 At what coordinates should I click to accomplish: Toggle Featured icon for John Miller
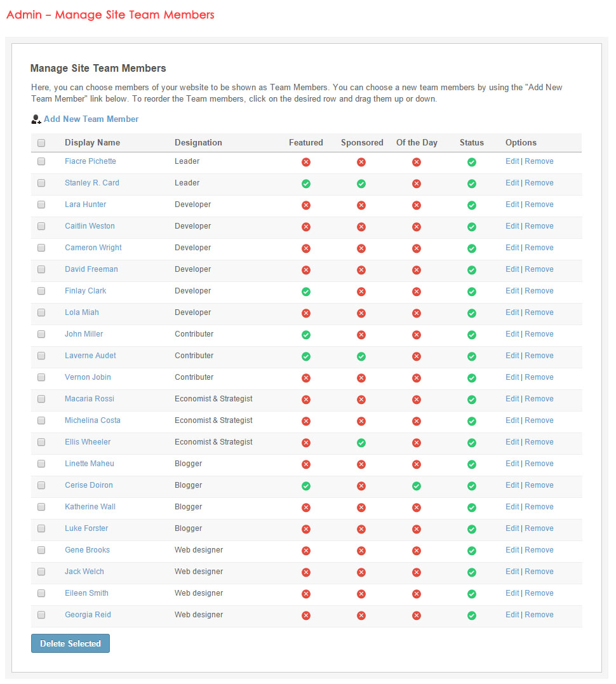306,335
